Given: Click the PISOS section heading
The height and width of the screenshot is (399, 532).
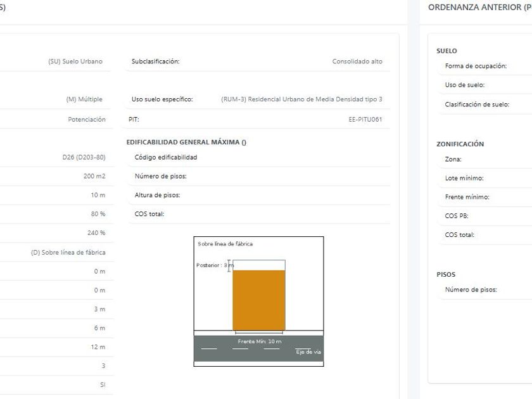Looking at the screenshot, I should click(446, 275).
